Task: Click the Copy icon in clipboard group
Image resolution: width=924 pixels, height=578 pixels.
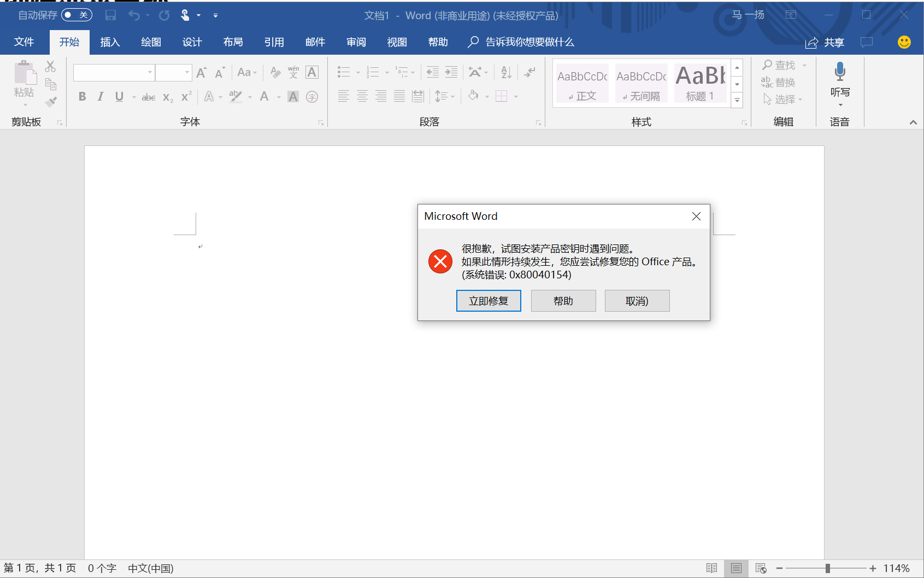Action: pos(51,84)
